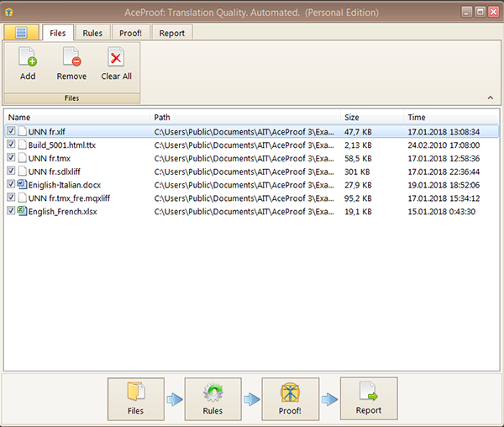Click the 95,2 KB size cell
Screen dimensions: 504x427
(x=358, y=198)
